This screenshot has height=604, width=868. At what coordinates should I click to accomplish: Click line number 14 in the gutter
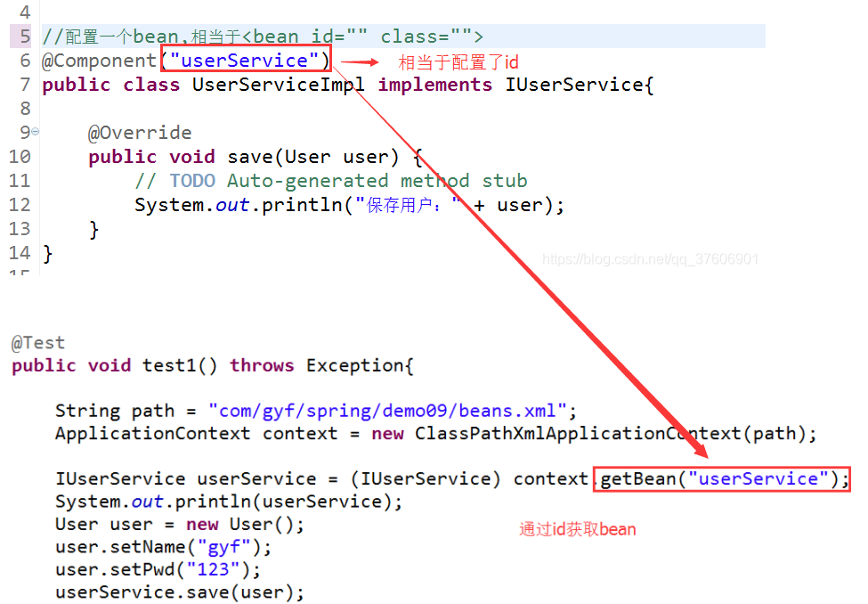point(20,253)
